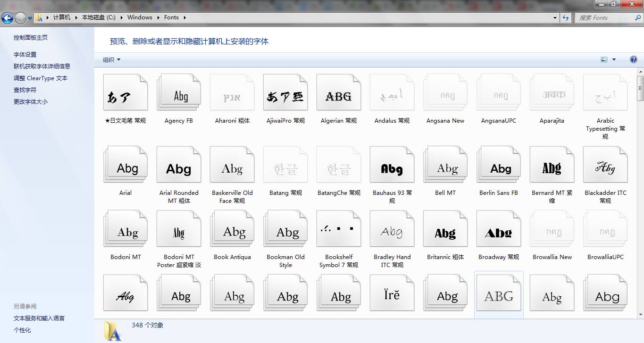Open the 组织 dropdown menu
644x343 pixels.
click(x=112, y=59)
